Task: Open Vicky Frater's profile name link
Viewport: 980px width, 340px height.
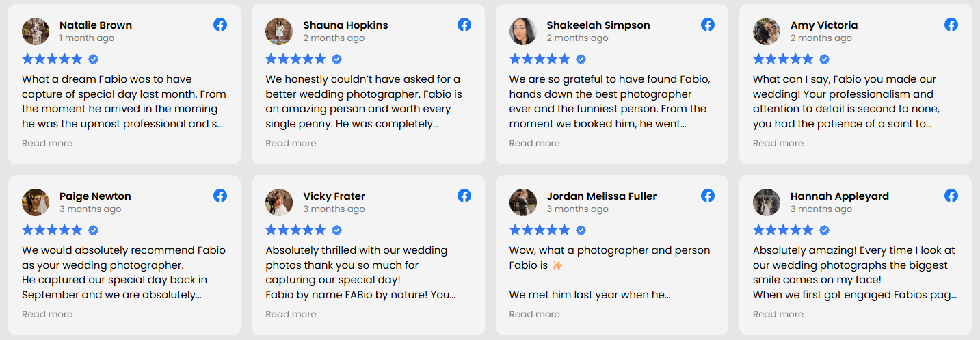Action: tap(334, 196)
